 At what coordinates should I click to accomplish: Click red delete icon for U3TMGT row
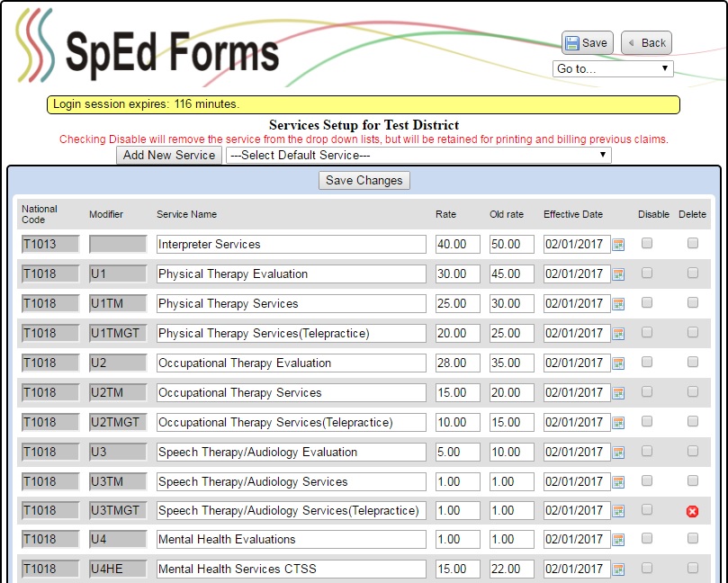pyautogui.click(x=692, y=511)
